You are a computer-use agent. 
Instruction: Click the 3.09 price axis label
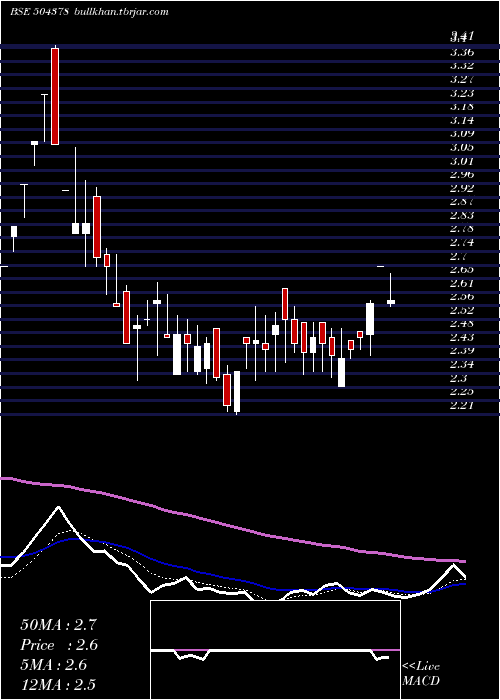coord(462,133)
